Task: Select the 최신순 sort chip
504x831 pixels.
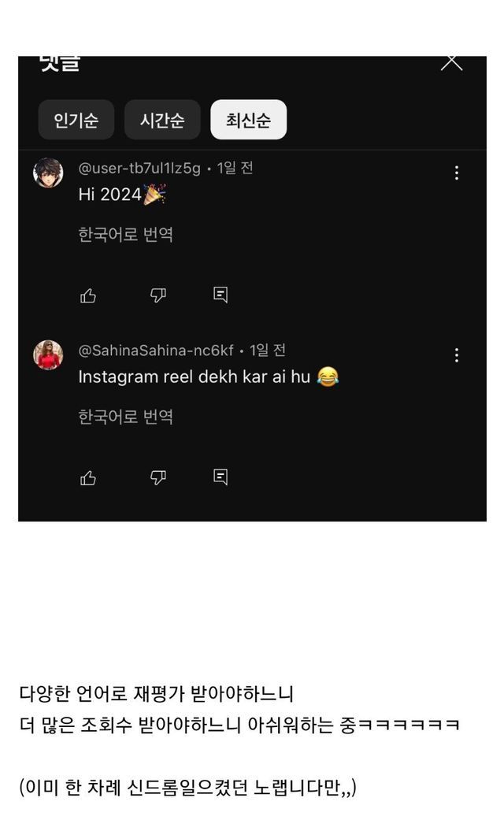Action: [x=248, y=121]
